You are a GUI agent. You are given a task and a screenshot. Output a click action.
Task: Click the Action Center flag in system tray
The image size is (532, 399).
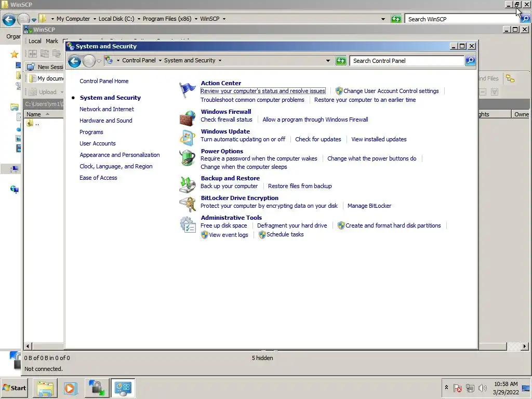(x=457, y=388)
